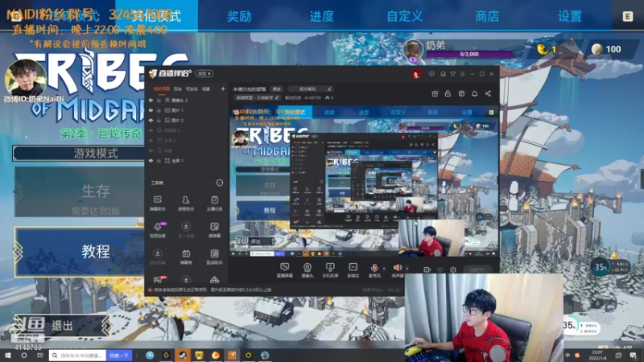Open Steam from the taskbar

point(183,355)
